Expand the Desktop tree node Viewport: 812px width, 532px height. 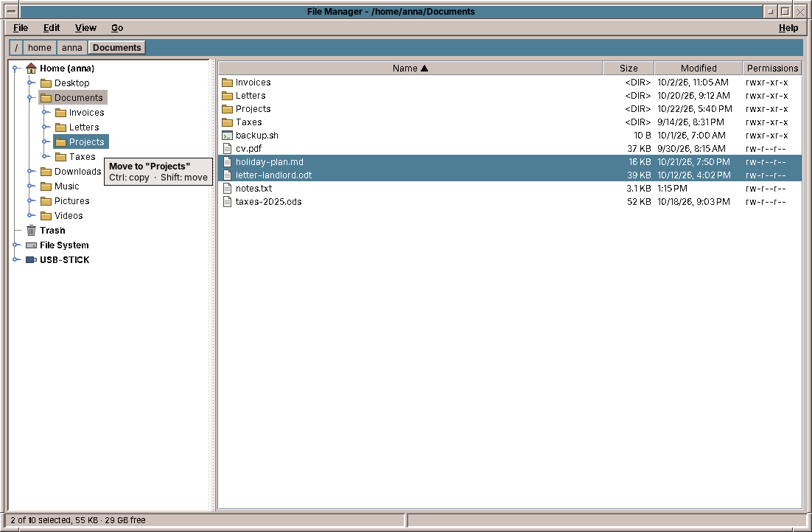tap(31, 83)
